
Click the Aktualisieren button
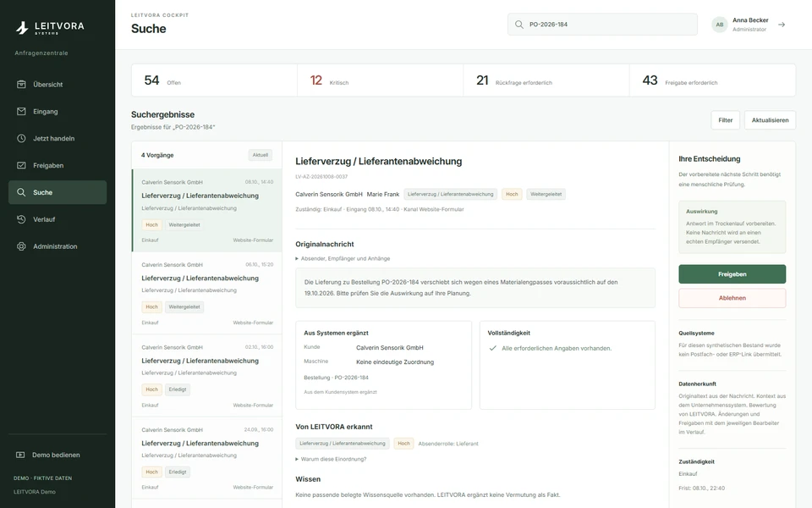pos(770,120)
